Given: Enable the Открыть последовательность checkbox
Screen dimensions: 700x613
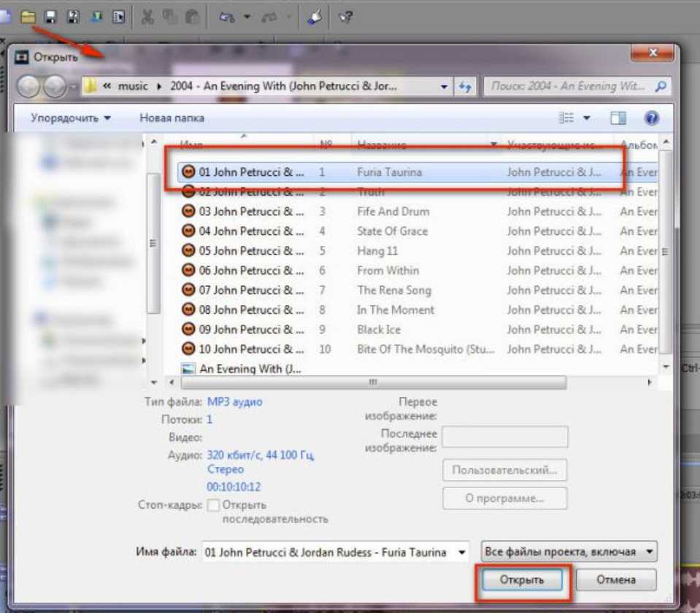Looking at the screenshot, I should click(x=213, y=505).
